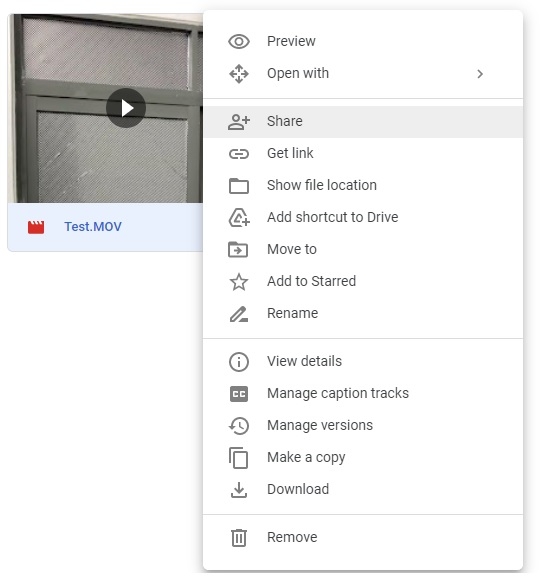Open Manage versions
The image size is (546, 588).
(x=363, y=426)
